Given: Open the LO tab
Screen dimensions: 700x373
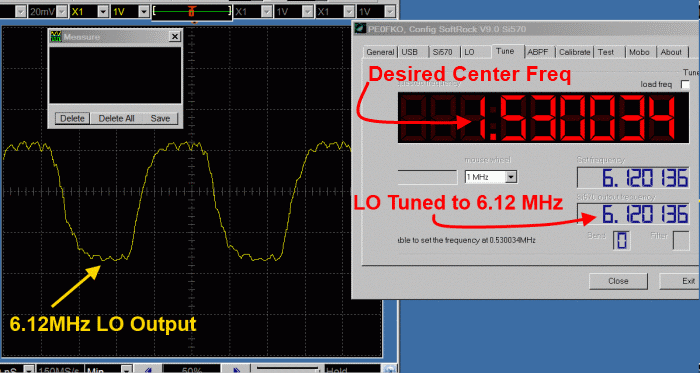Looking at the screenshot, I should click(469, 52).
